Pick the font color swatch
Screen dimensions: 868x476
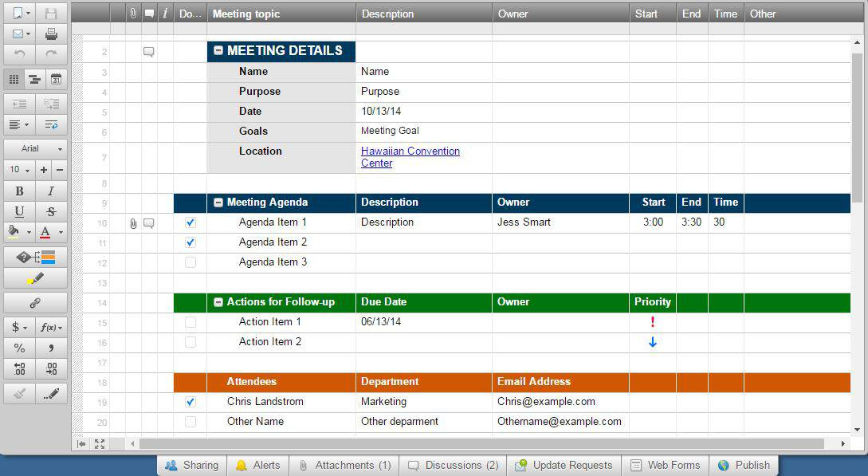[x=45, y=233]
